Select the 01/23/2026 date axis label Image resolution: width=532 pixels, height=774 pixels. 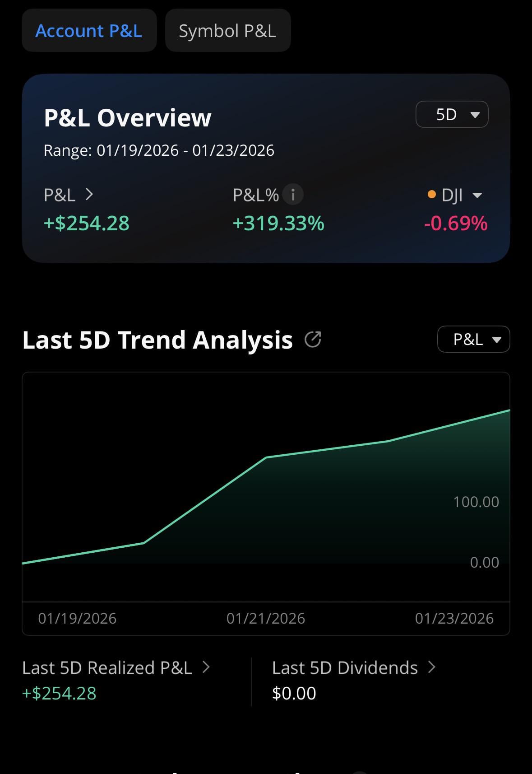pyautogui.click(x=454, y=618)
